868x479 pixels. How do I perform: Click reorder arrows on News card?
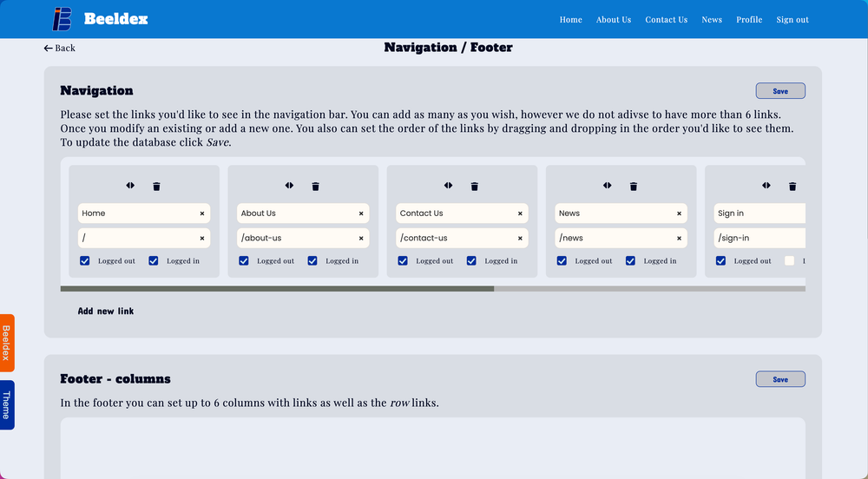coord(608,186)
